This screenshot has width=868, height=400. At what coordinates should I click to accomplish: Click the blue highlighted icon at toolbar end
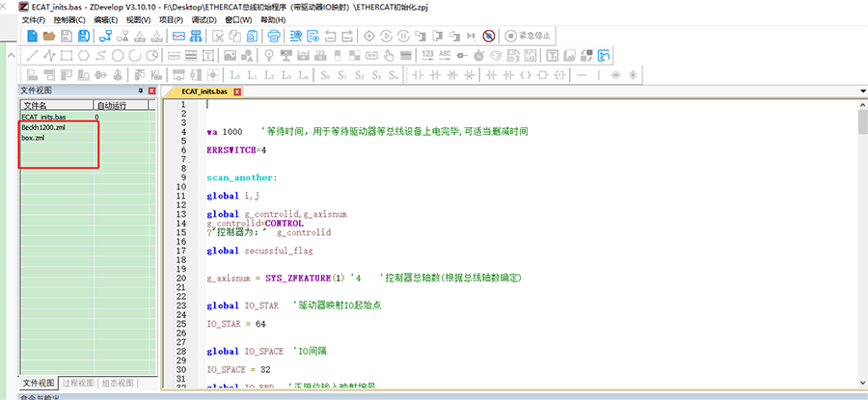pos(604,55)
